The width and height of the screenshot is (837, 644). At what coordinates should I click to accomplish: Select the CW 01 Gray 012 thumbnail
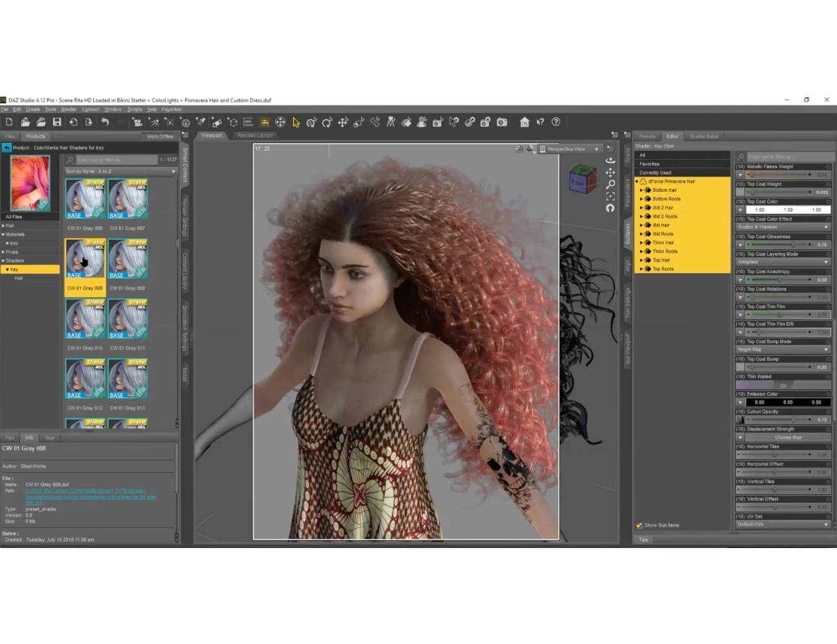[x=85, y=379]
